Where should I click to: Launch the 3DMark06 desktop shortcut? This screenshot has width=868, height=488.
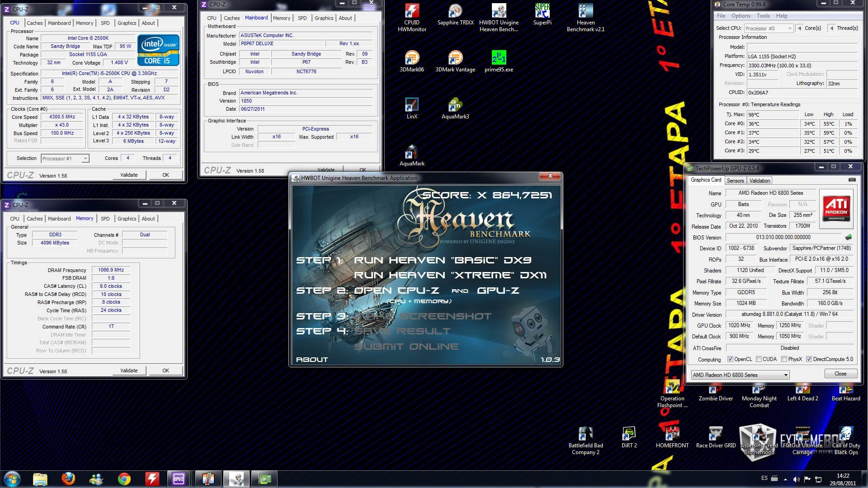click(412, 61)
